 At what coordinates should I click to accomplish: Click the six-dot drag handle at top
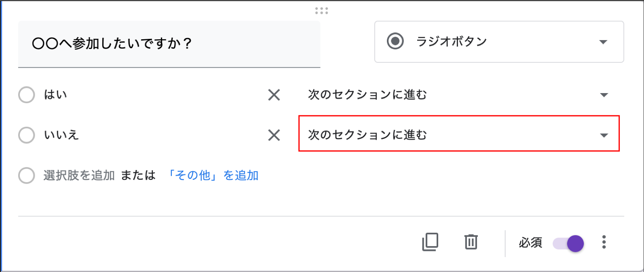tap(322, 11)
